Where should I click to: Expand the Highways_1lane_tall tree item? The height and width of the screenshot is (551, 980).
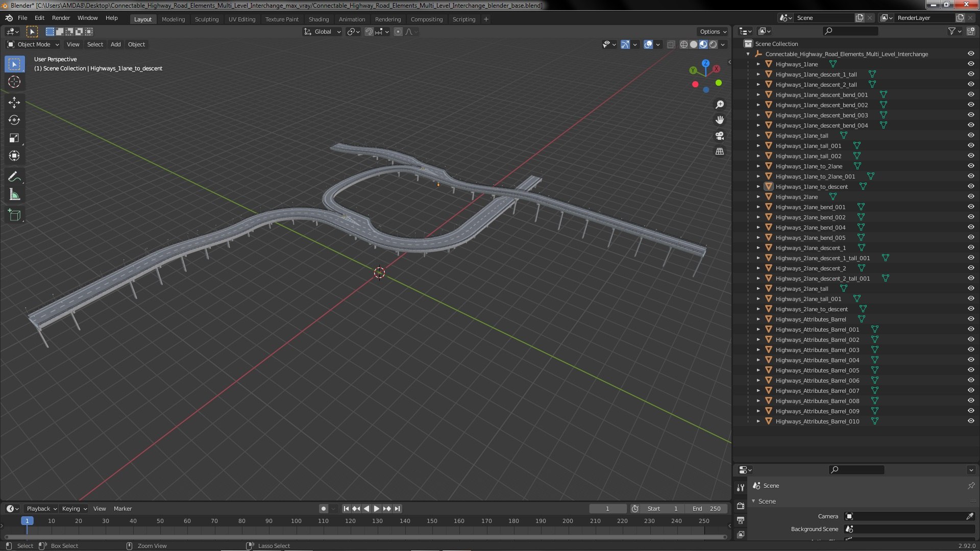[x=758, y=136]
